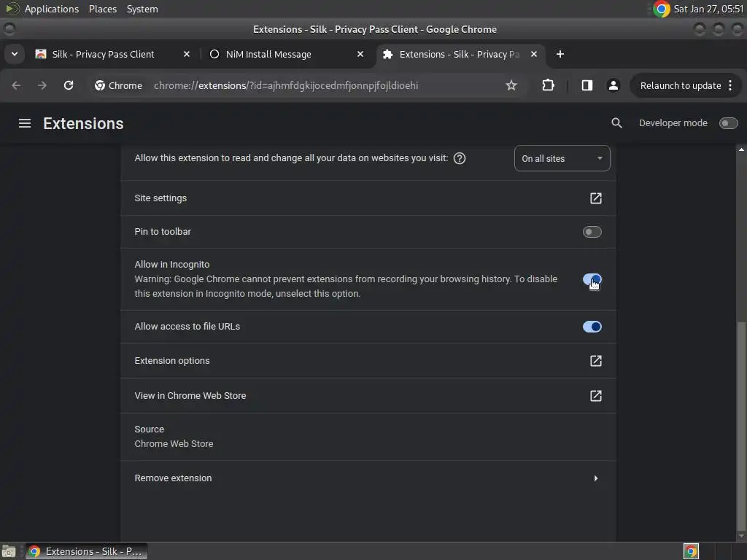Image resolution: width=747 pixels, height=560 pixels.
Task: Click the Chrome tray icon in bottom panel
Action: point(691,551)
